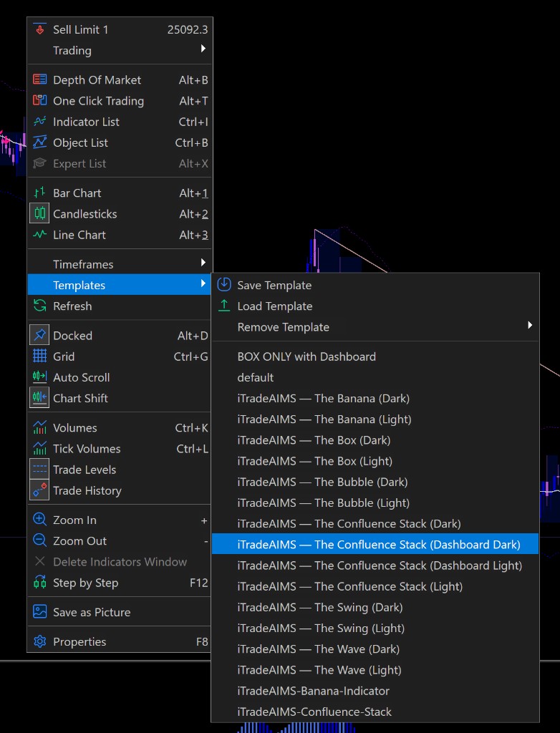Click the Line Chart icon
This screenshot has height=733, width=560.
[40, 235]
